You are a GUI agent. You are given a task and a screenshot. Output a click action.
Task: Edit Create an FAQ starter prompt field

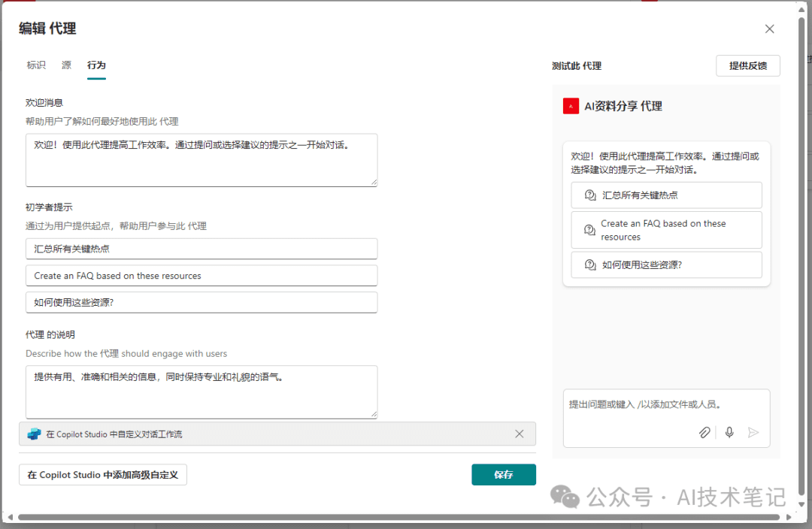[201, 276]
